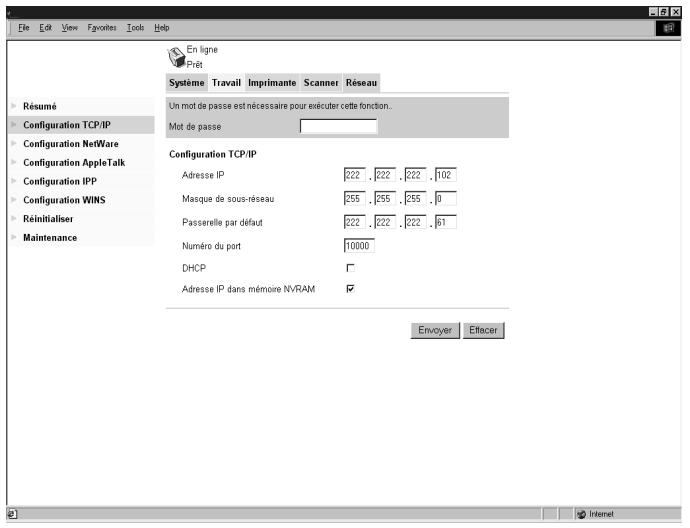The width and height of the screenshot is (690, 528).
Task: Click the arrow bullet beside Configuration AppleTalk
Action: click(14, 162)
